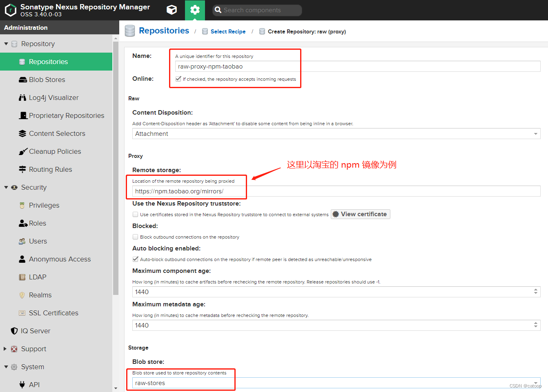This screenshot has width=548, height=392.
Task: Go back to Select Recipe breadcrumb
Action: [x=228, y=31]
